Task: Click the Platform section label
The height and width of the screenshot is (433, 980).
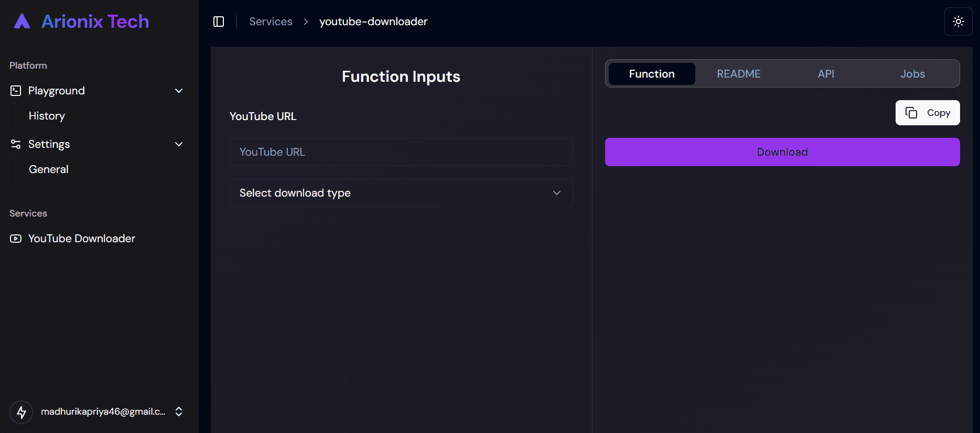Action: (28, 66)
